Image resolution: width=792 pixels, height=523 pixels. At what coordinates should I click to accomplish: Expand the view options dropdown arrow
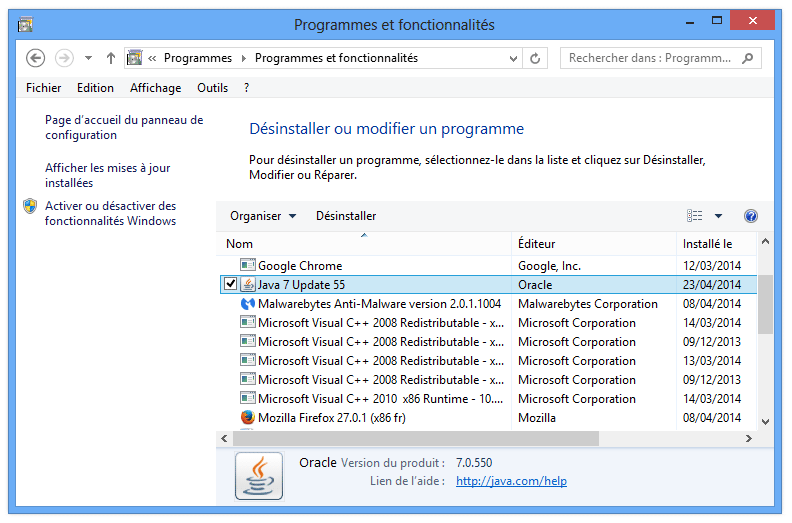(718, 216)
